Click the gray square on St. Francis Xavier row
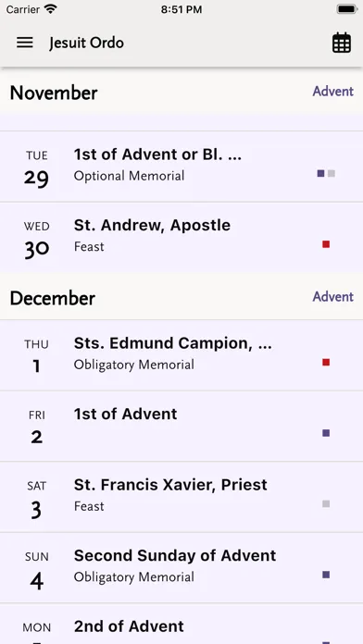 tap(326, 504)
